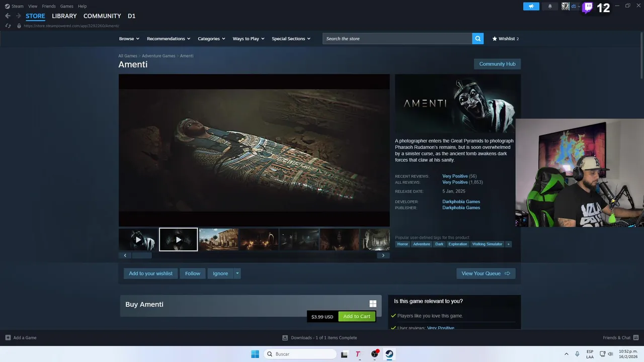
Task: Click the Windows taskbar Buscar search box
Action: (x=300, y=354)
